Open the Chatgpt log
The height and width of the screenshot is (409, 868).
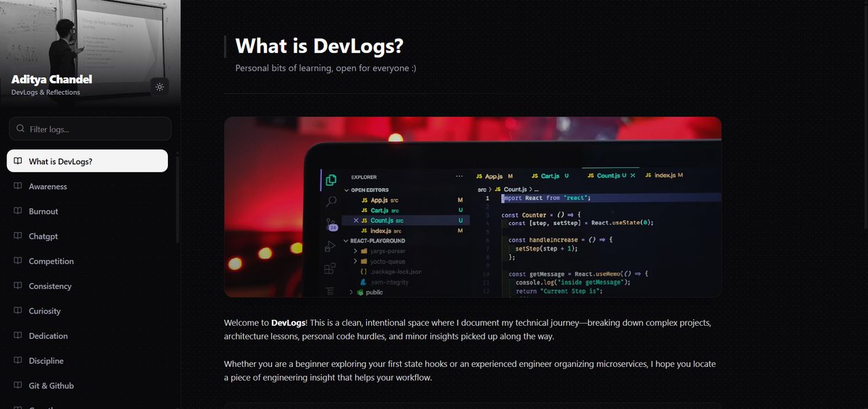88,236
